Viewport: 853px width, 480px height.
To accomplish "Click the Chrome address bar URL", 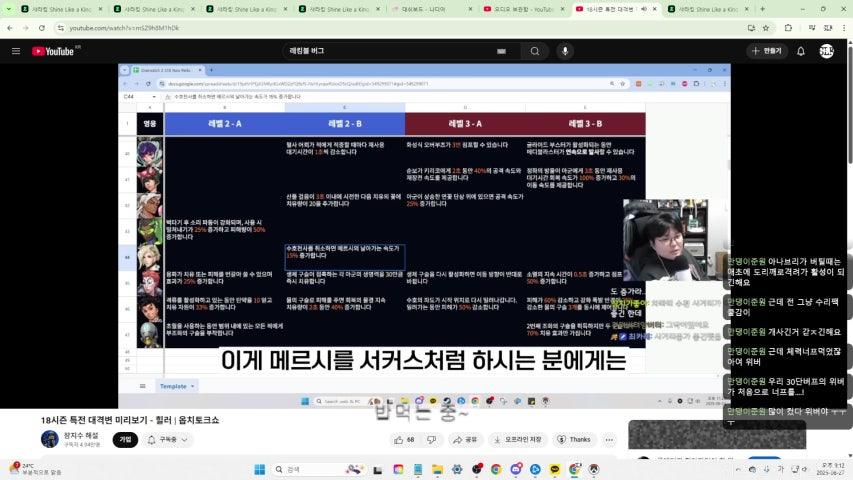I will (x=124, y=28).
